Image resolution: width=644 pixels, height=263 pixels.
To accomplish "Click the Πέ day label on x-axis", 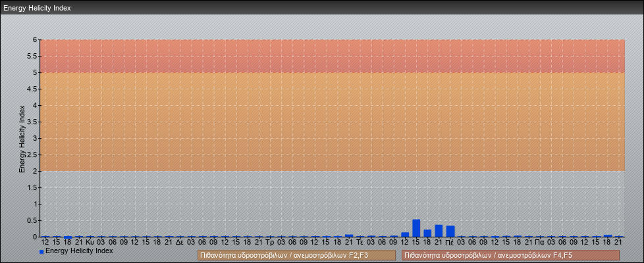I will [x=450, y=243].
